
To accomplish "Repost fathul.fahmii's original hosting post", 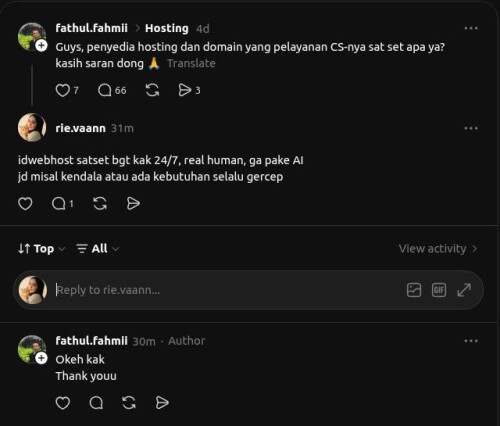I will click(x=152, y=90).
